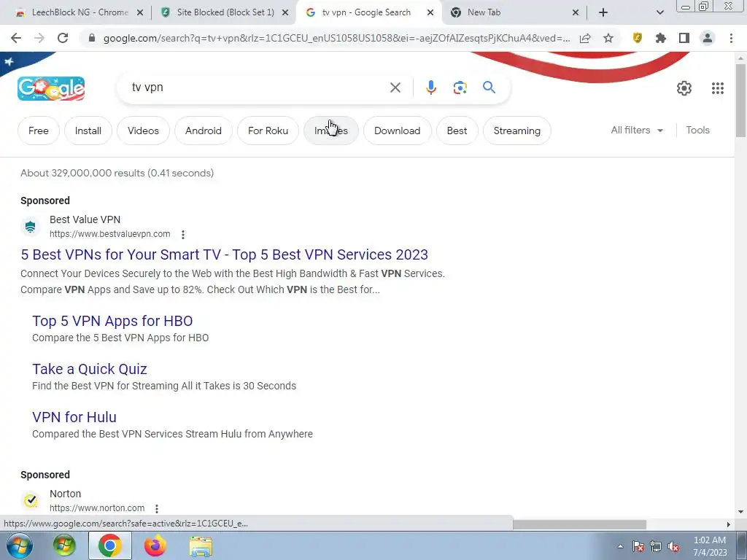The image size is (747, 560).
Task: Expand All filters dropdown
Action: [x=637, y=130]
